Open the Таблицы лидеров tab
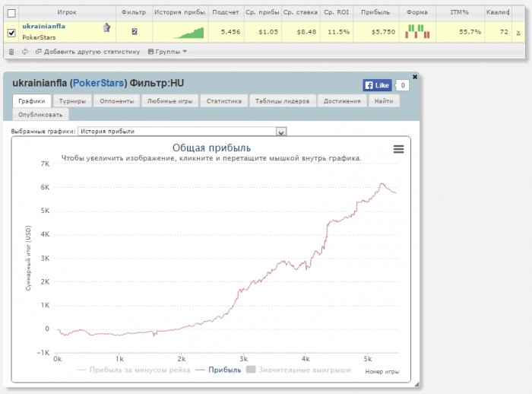The width and height of the screenshot is (532, 394). pyautogui.click(x=282, y=101)
